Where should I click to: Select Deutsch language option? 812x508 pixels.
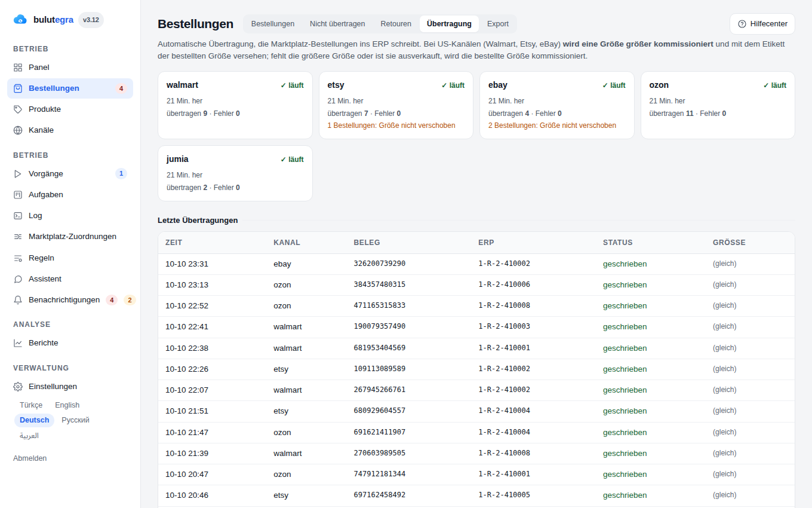pos(35,420)
